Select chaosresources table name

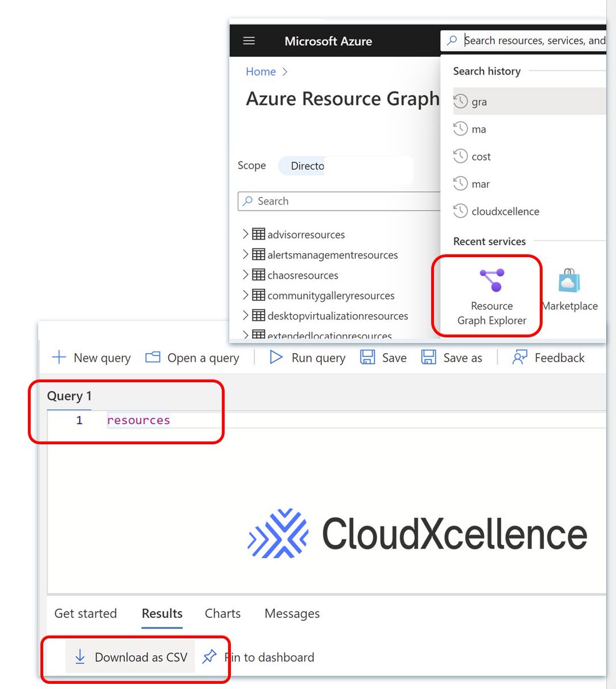(303, 275)
